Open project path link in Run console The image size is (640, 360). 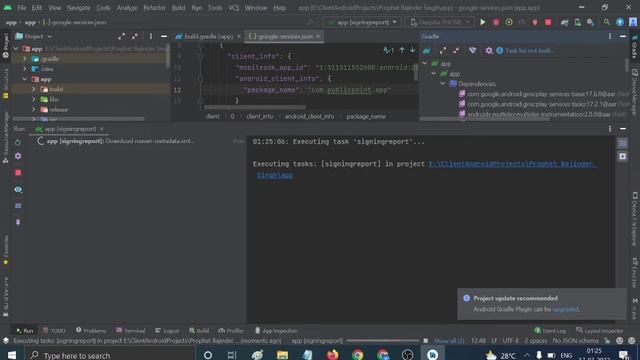[512, 164]
